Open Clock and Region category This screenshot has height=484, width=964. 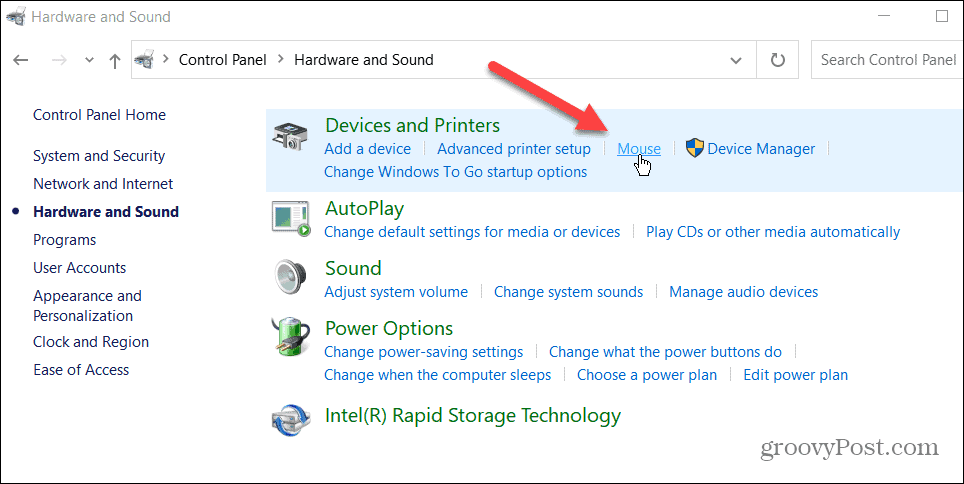91,342
